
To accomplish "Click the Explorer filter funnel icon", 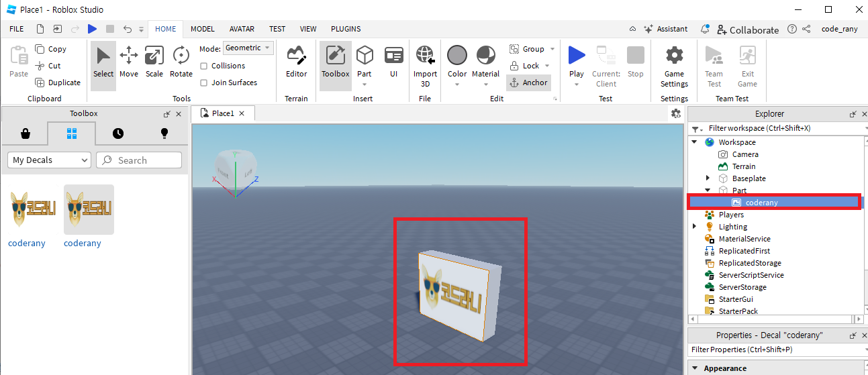I will coord(695,128).
